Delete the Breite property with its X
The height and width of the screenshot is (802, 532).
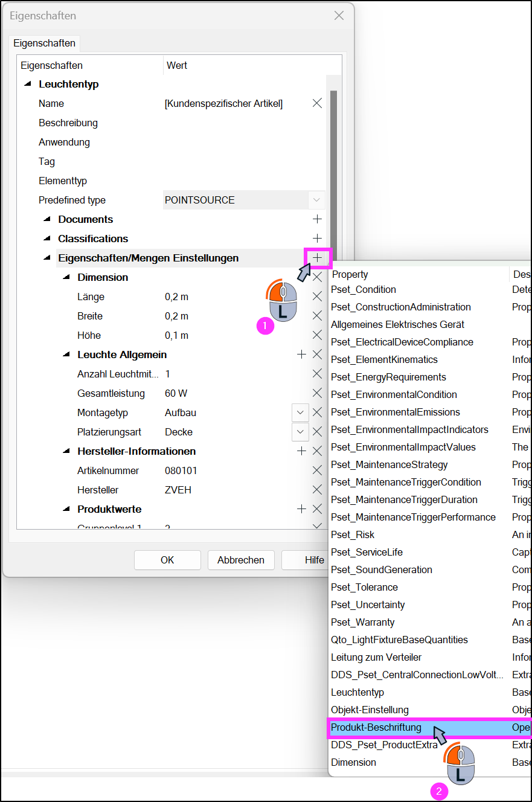[317, 316]
